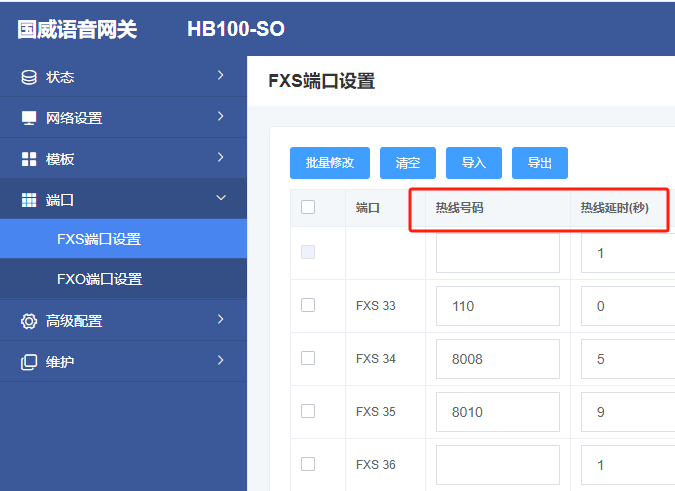Click the FXS 33 hotline delay field showing 0
Image resolution: width=675 pixels, height=491 pixels.
628,306
